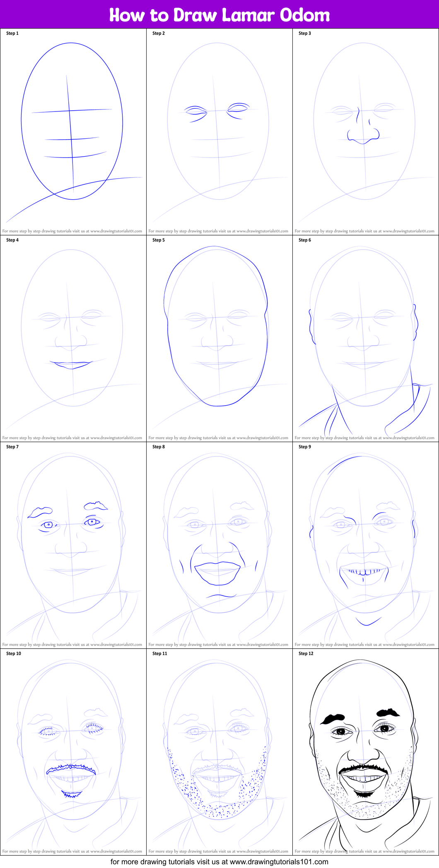
Task: Open the Step 4 lips drawing panel
Action: 73,338
